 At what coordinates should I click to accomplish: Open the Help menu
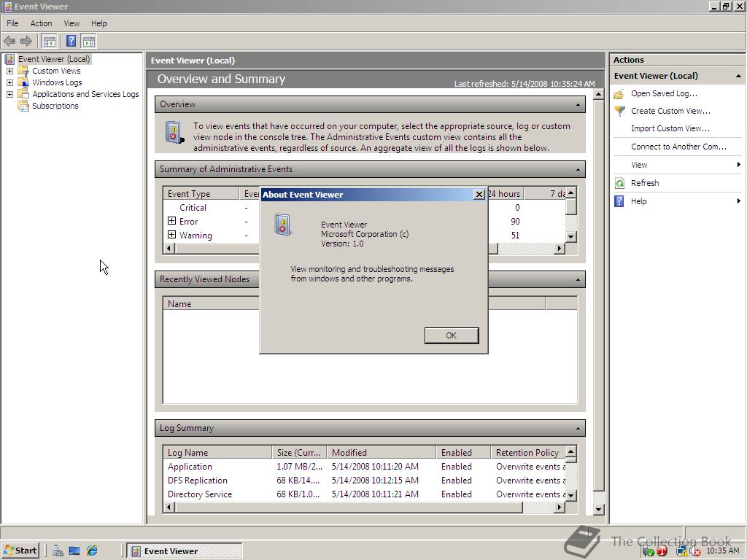click(99, 23)
